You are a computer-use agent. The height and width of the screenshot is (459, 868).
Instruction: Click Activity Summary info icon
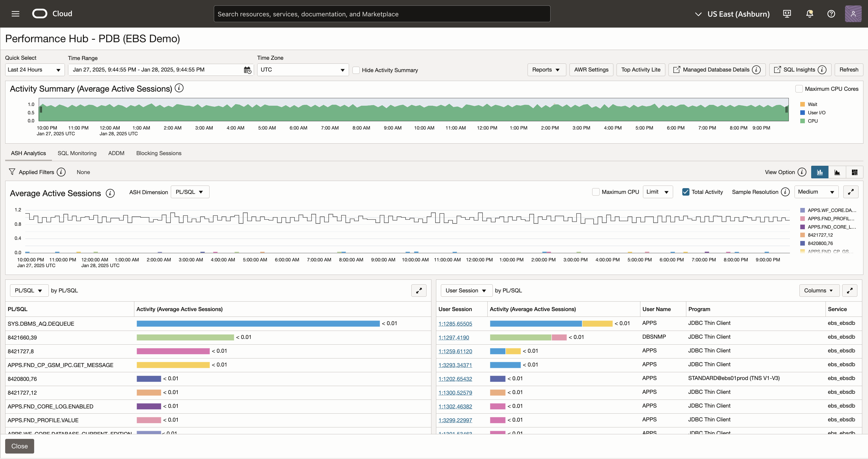point(179,88)
